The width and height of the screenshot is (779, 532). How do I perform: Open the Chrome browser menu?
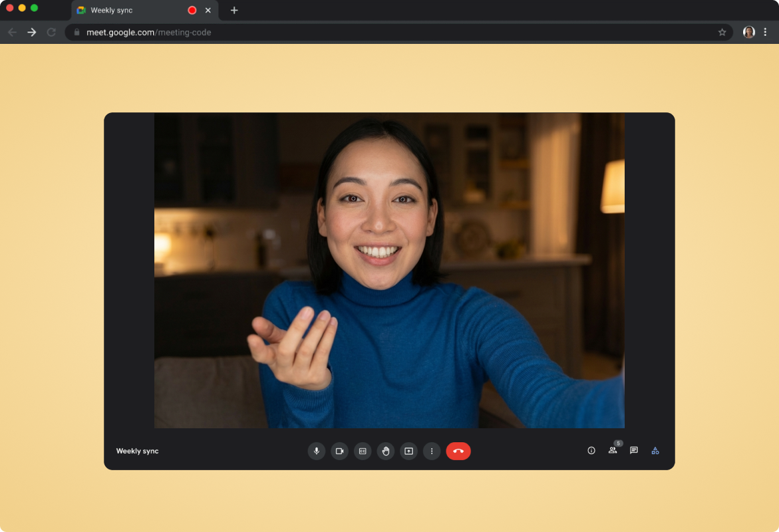[x=766, y=32]
